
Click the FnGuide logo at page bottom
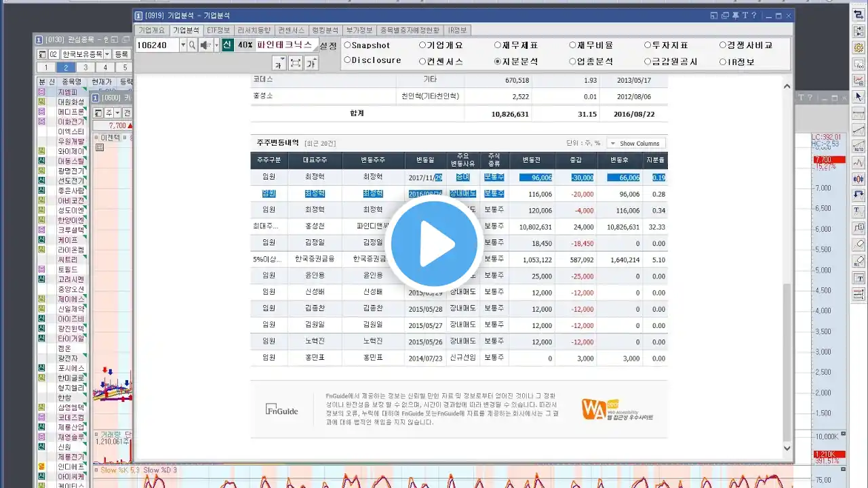click(x=281, y=409)
